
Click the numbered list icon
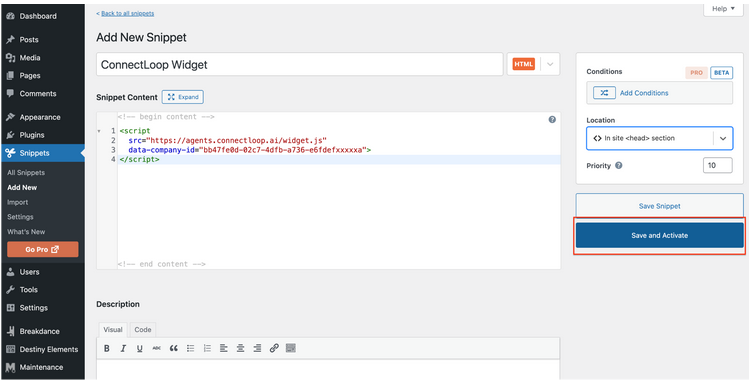[207, 349]
